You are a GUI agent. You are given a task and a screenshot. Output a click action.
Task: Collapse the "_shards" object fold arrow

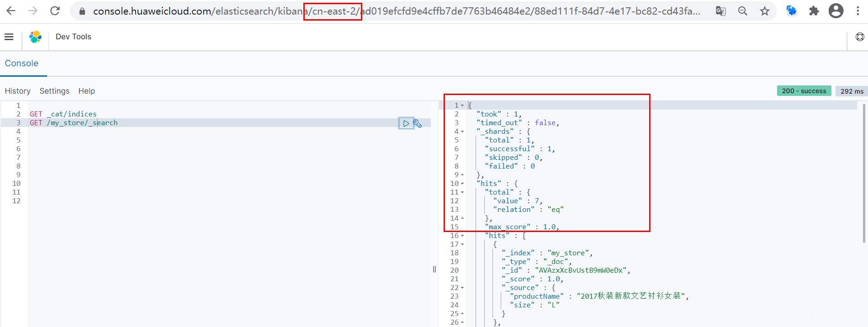coord(462,132)
